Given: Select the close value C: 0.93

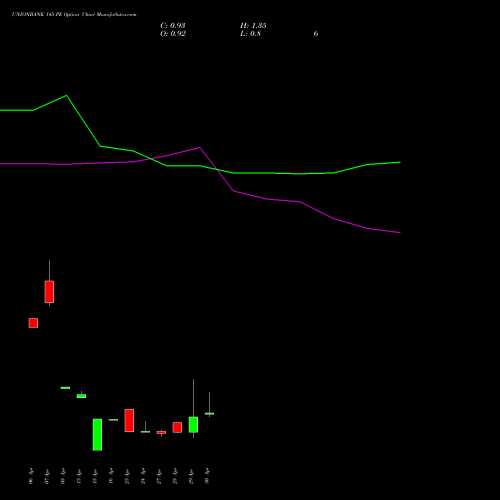Looking at the screenshot, I should click(173, 26).
